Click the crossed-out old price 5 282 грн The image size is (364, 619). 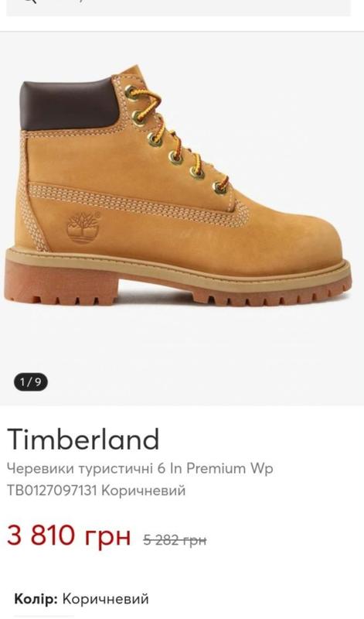pyautogui.click(x=175, y=539)
